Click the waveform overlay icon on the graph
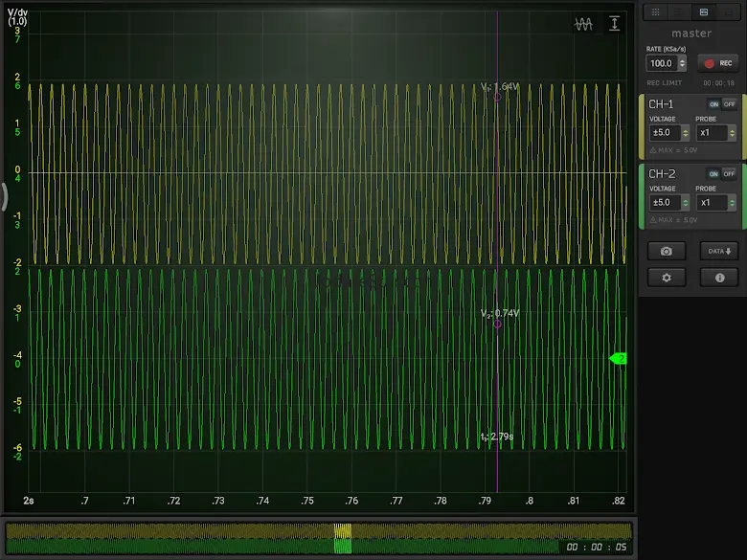 [584, 24]
